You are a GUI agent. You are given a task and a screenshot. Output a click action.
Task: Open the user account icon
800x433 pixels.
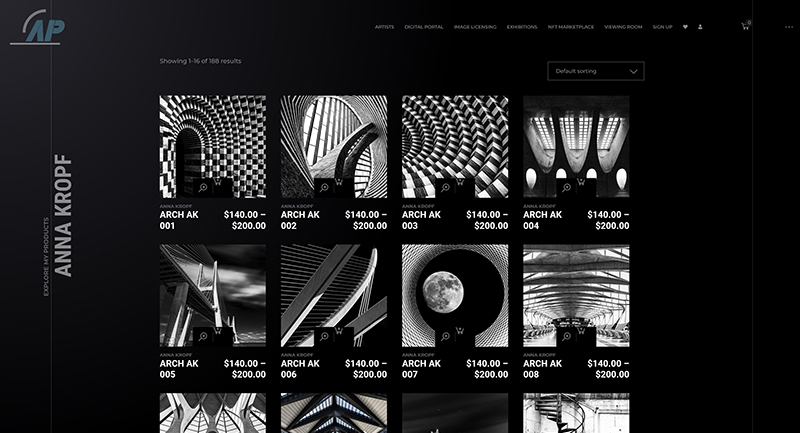(700, 27)
